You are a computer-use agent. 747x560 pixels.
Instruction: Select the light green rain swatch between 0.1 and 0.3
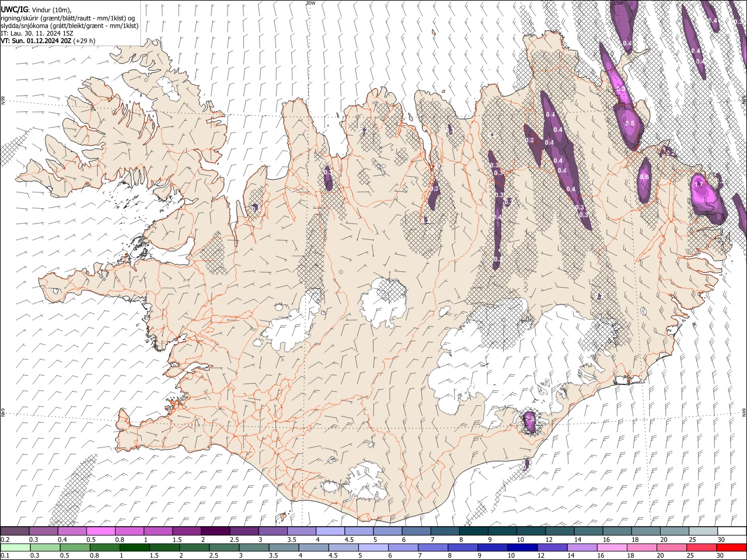15,547
